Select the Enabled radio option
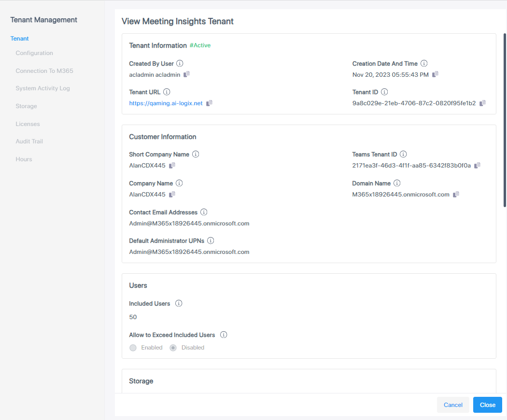 133,348
